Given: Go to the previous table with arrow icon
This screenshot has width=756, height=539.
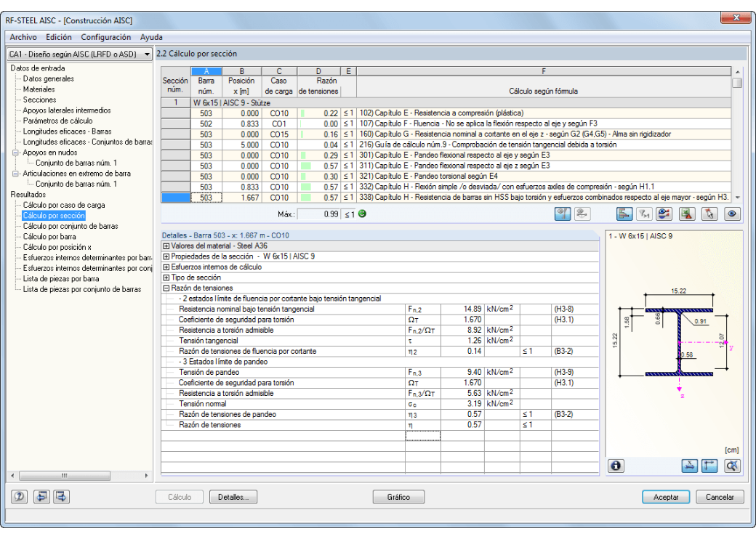Looking at the screenshot, I should (41, 497).
